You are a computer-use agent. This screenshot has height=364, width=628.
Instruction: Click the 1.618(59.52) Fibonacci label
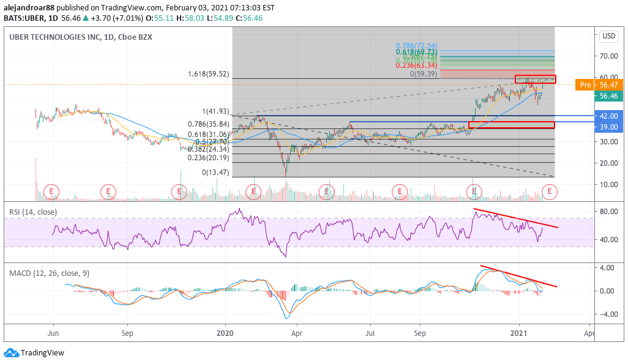coord(209,74)
